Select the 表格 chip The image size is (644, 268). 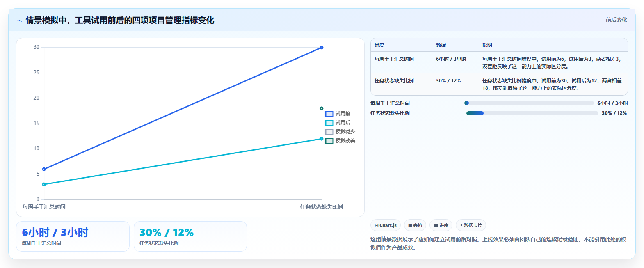click(415, 225)
